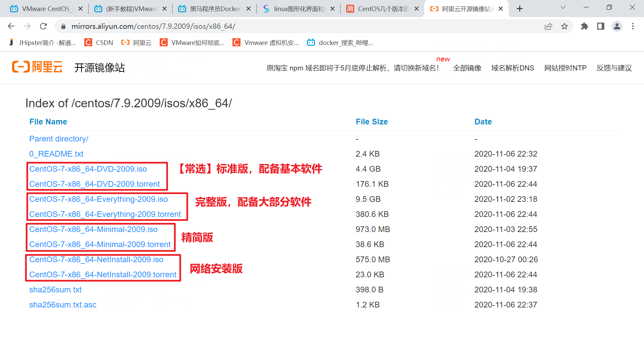Screen dimensions: 644x342
Task: Share this page via share icon
Action: [x=548, y=26]
